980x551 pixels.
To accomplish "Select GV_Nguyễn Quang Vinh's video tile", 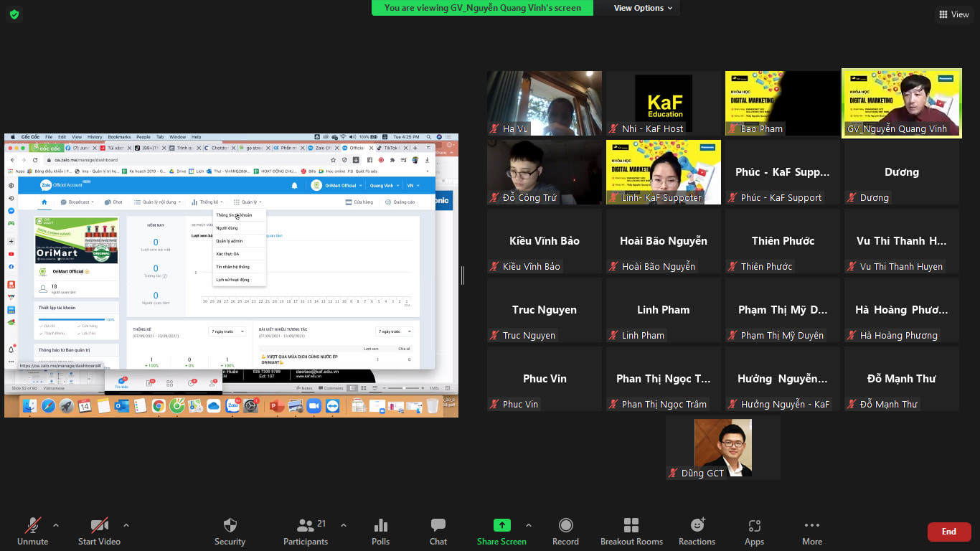I will (x=902, y=103).
